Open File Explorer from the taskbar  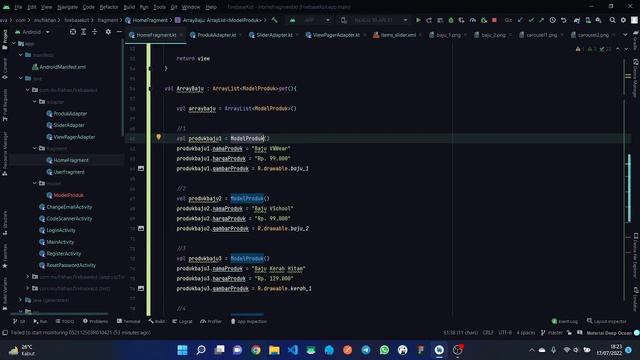pyautogui.click(x=274, y=350)
